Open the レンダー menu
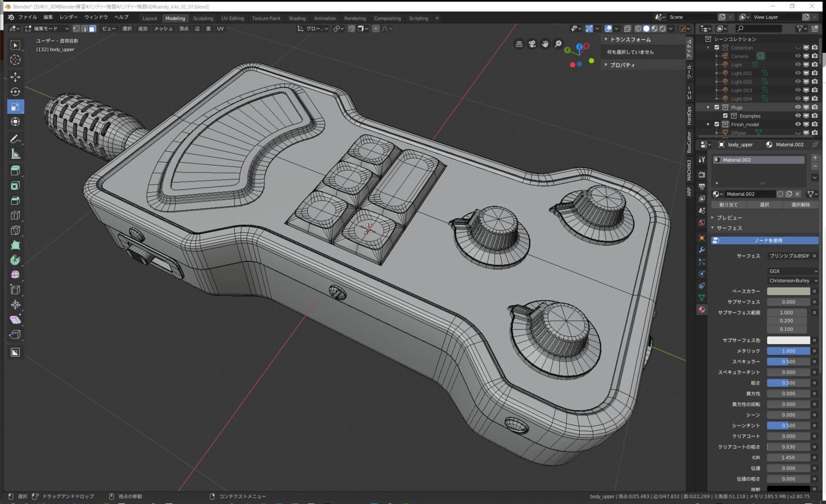Screen dimensions: 826x504 coord(69,17)
